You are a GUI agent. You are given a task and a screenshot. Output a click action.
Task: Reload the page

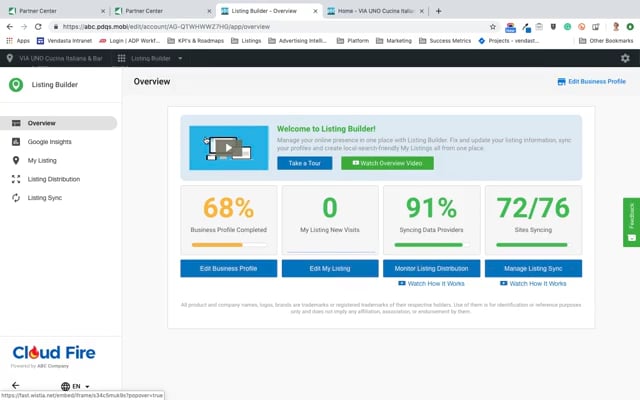click(x=38, y=27)
